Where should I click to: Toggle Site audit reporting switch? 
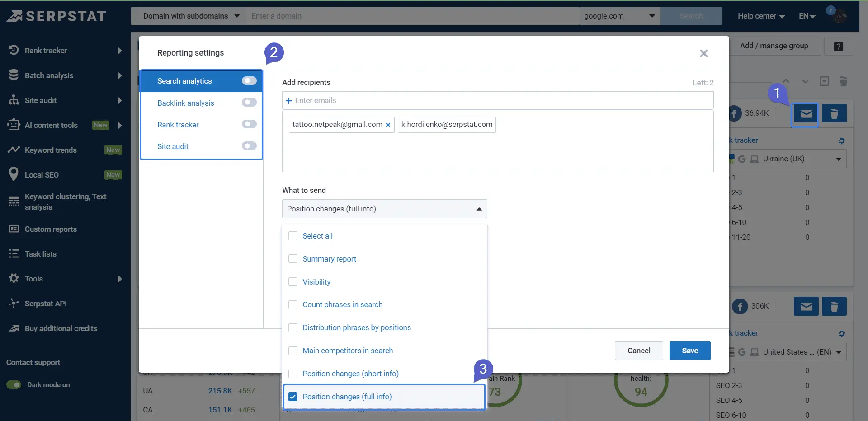249,146
